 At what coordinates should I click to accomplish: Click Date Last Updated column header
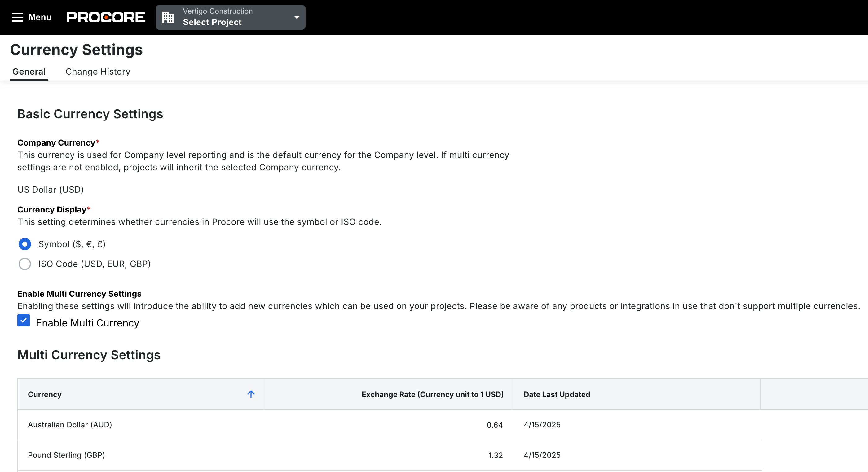click(x=557, y=394)
